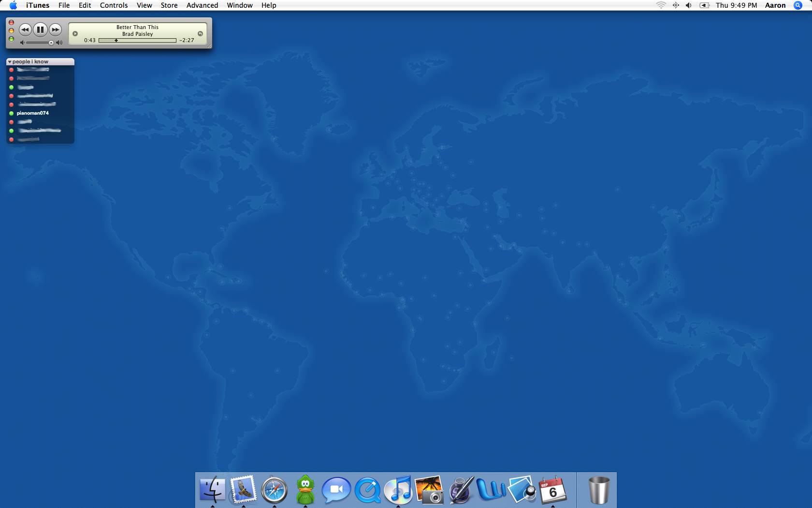Open QuickTime Player from the Dock
This screenshot has height=508, width=812.
click(x=367, y=491)
